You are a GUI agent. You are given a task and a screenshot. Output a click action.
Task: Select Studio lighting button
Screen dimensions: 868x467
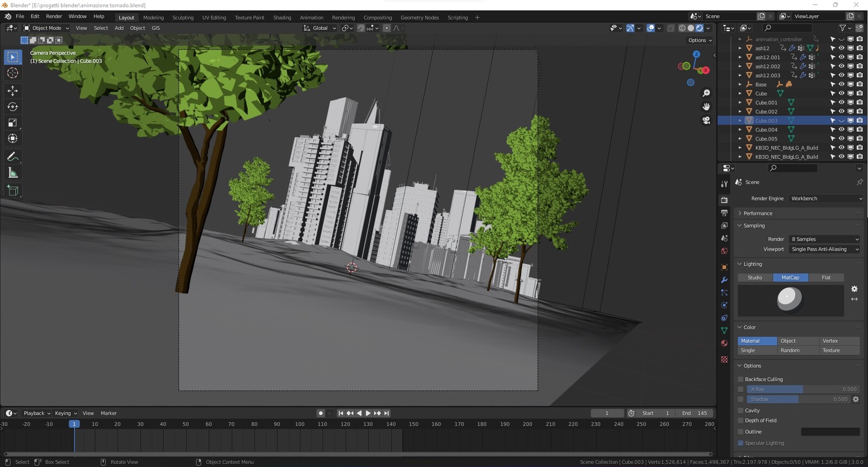click(755, 277)
